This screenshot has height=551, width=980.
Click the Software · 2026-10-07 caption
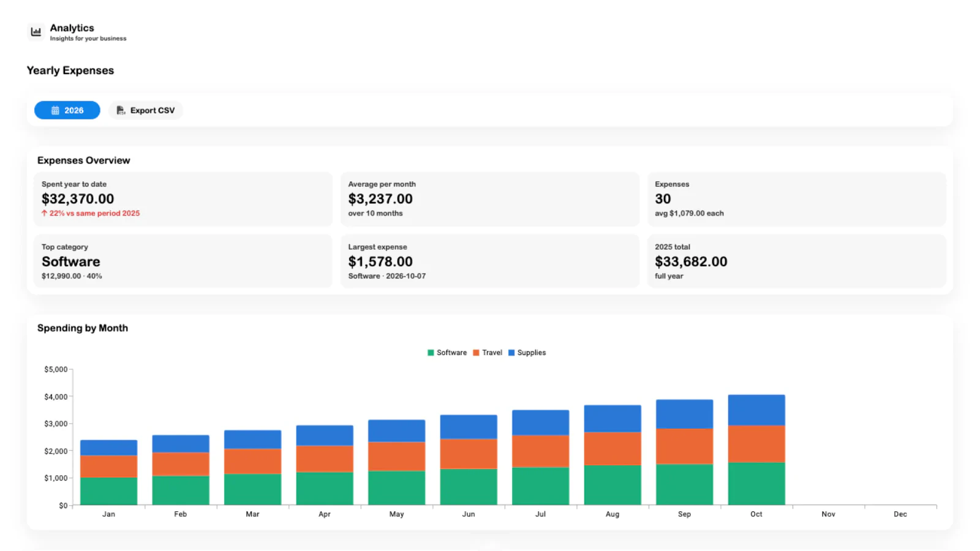tap(387, 276)
